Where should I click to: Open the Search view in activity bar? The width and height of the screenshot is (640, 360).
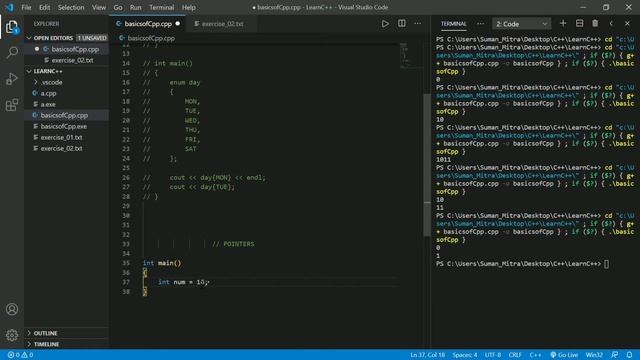point(12,53)
